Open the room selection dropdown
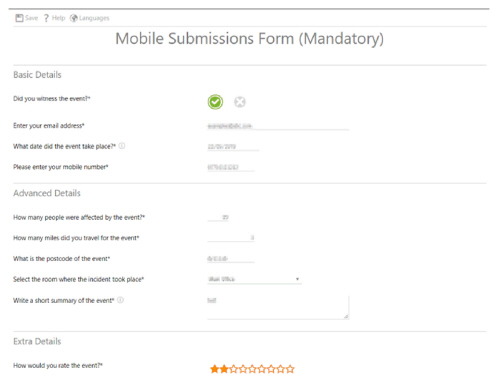Viewport: 498px width, 389px height. pyautogui.click(x=254, y=279)
